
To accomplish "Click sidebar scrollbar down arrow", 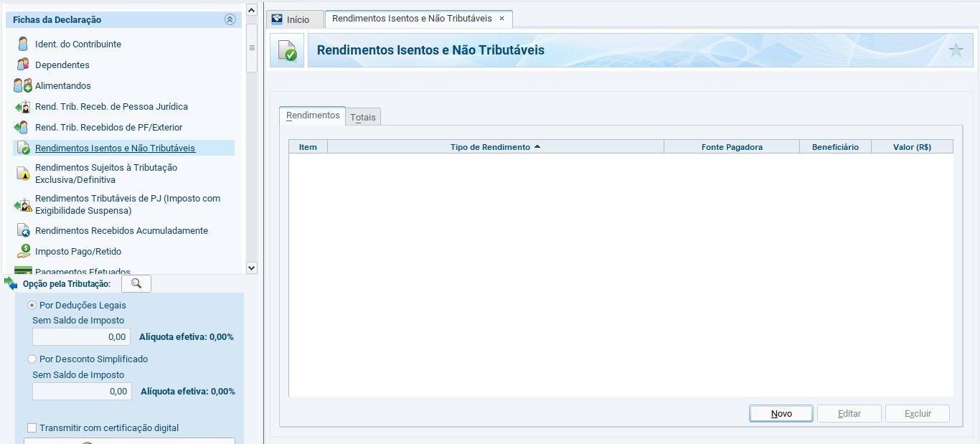I will [251, 268].
